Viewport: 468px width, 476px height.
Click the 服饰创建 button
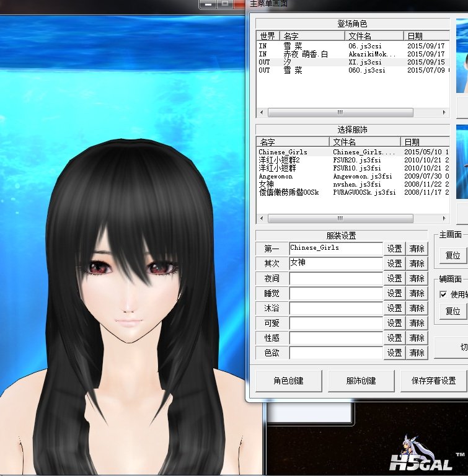tap(361, 381)
